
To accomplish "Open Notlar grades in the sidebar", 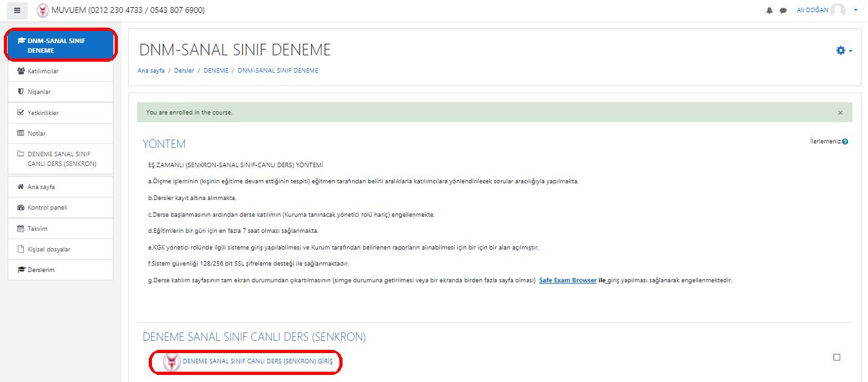I will [x=37, y=134].
